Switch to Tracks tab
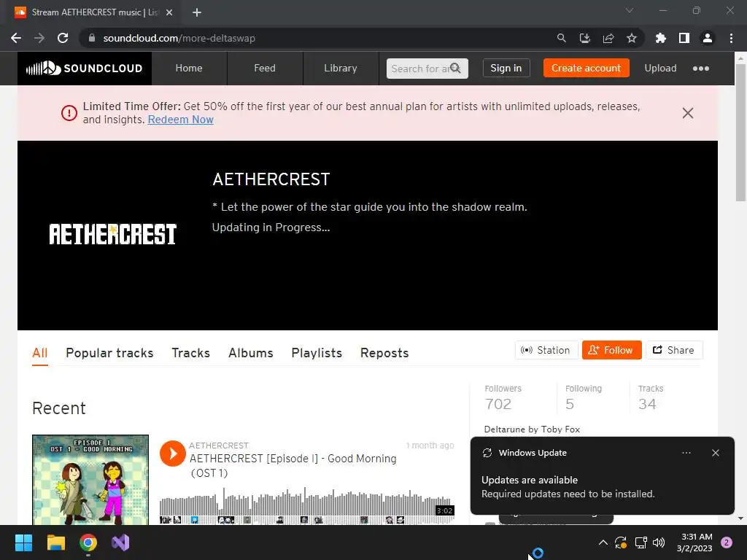Image resolution: width=747 pixels, height=560 pixels. pyautogui.click(x=190, y=353)
